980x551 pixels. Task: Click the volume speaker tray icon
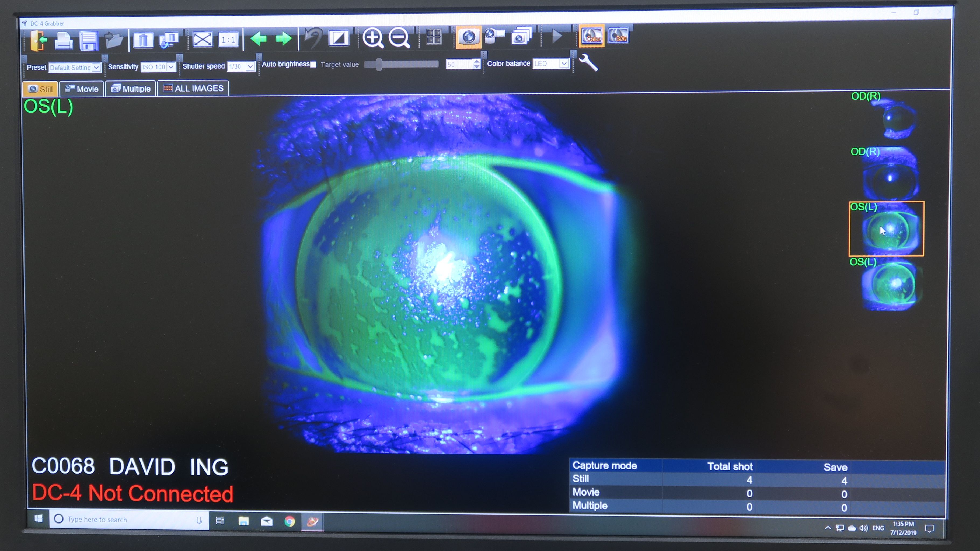[863, 528]
